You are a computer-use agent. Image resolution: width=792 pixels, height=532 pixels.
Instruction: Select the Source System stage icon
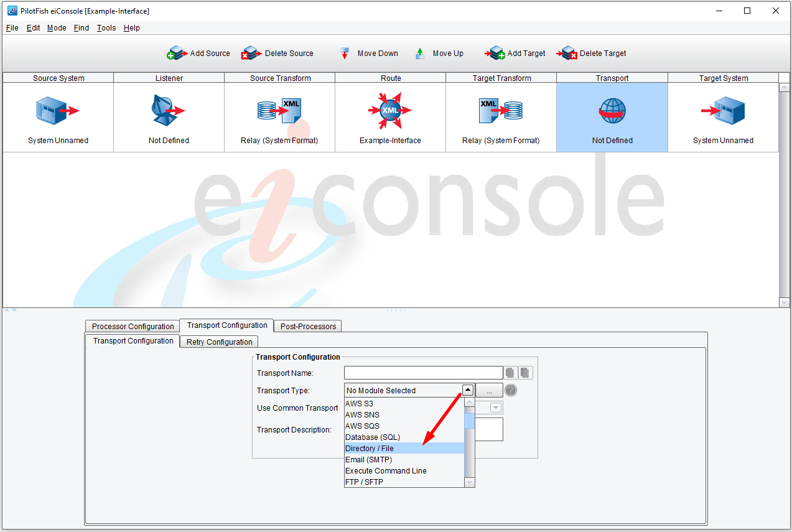point(57,111)
